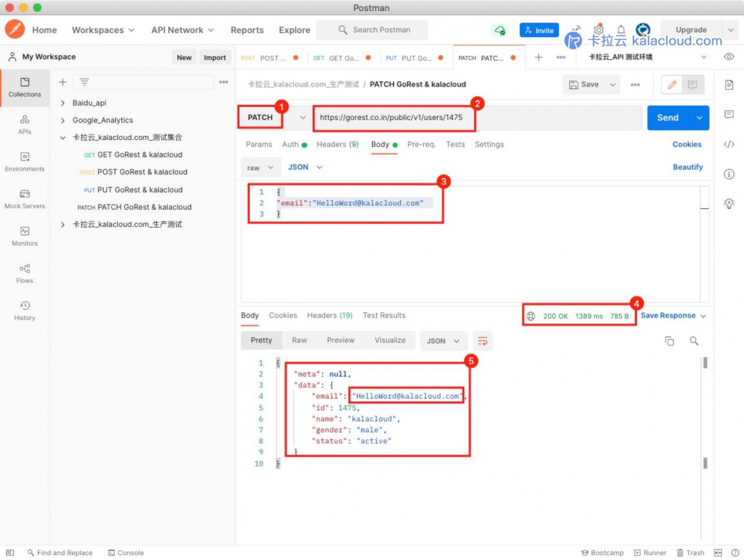Viewport: 744px width, 560px height.
Task: Open the comments icon in right sidebar
Action: (x=729, y=114)
